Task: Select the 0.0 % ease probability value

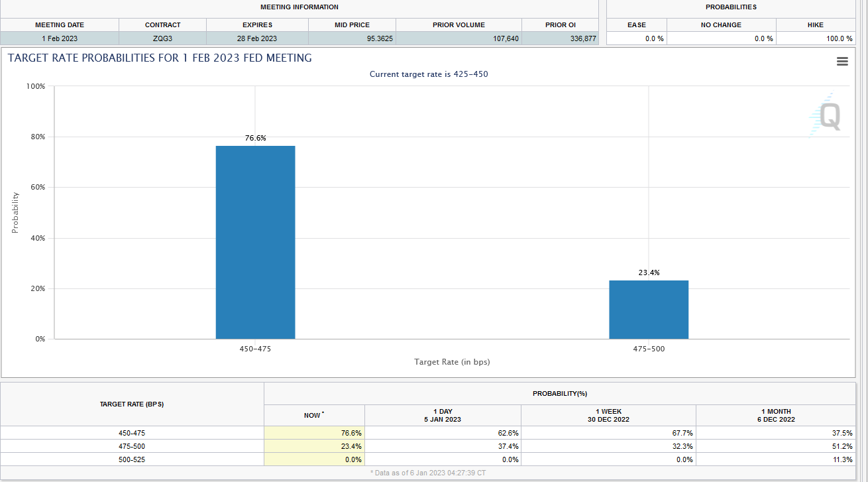Action: pyautogui.click(x=655, y=38)
